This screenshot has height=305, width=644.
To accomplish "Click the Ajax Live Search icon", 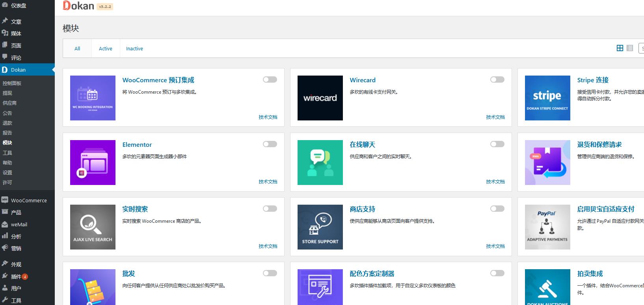I will pyautogui.click(x=93, y=227).
